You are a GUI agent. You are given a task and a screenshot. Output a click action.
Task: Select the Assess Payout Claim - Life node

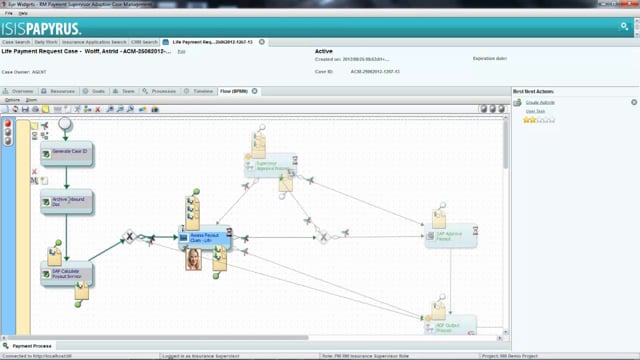pos(205,238)
